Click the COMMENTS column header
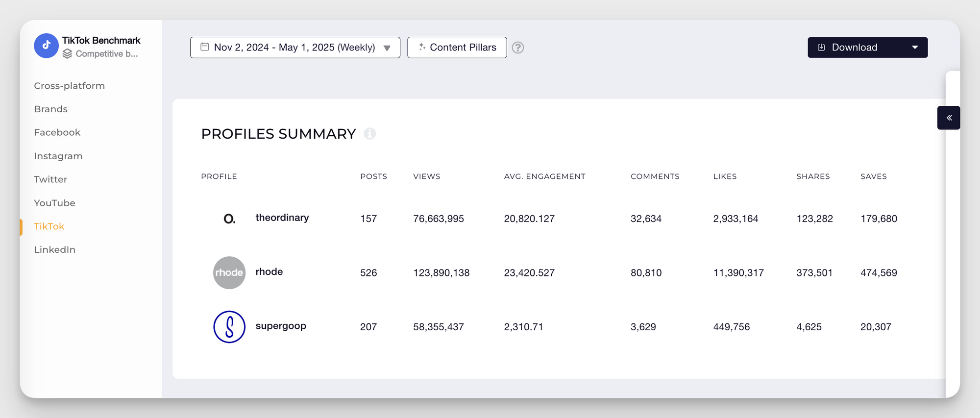980x418 pixels. [x=655, y=176]
